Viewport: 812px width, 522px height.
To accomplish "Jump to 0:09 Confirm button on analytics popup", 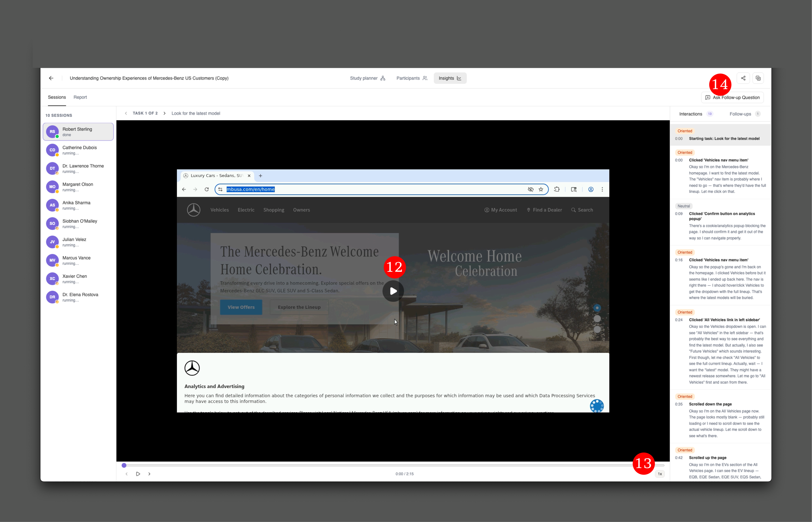I will click(720, 222).
